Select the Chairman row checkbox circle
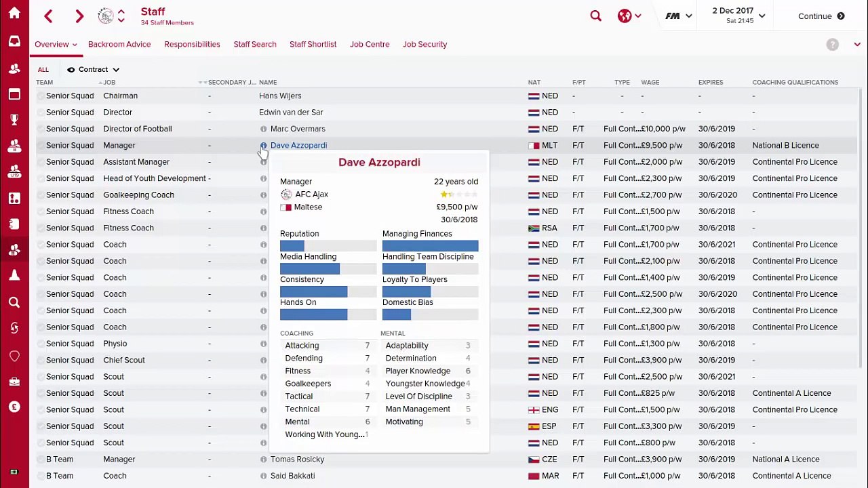 (41, 96)
